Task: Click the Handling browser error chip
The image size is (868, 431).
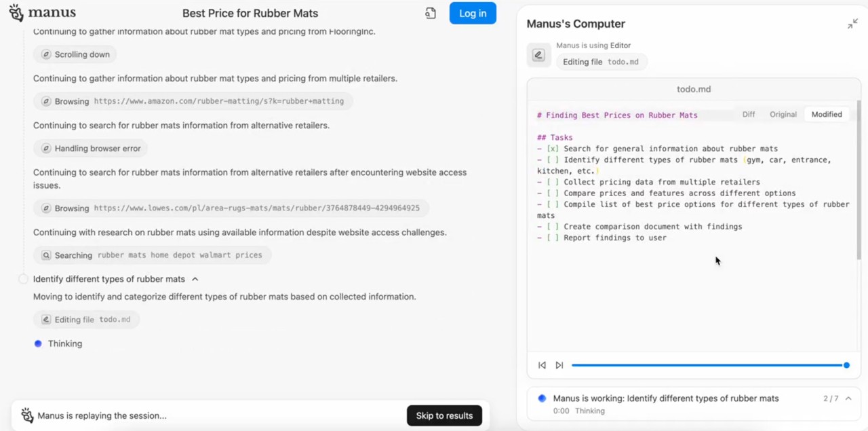Action: (90, 149)
